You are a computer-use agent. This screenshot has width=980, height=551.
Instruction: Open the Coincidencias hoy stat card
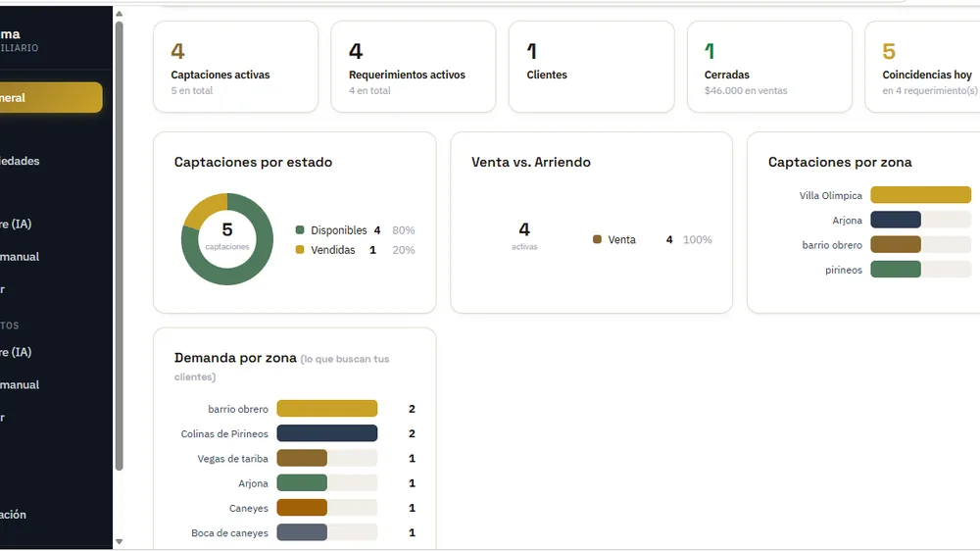coord(922,67)
